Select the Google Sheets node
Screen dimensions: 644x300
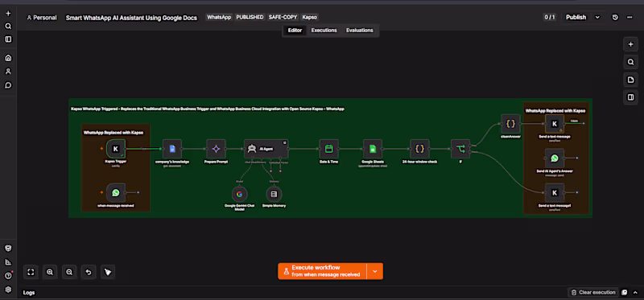[373, 149]
